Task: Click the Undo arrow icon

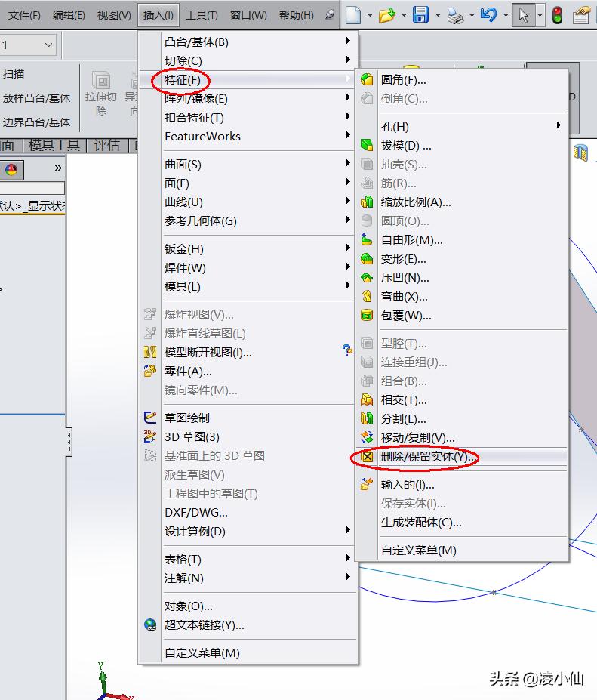Action: tap(488, 15)
